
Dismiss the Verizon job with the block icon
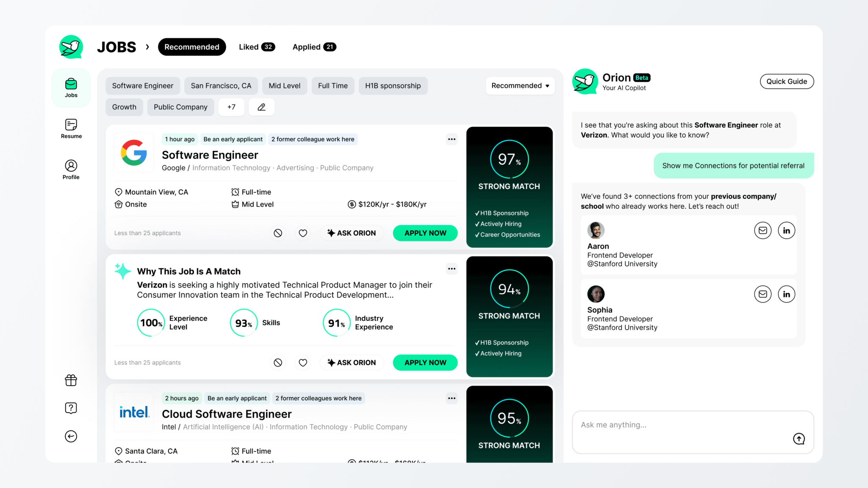278,363
